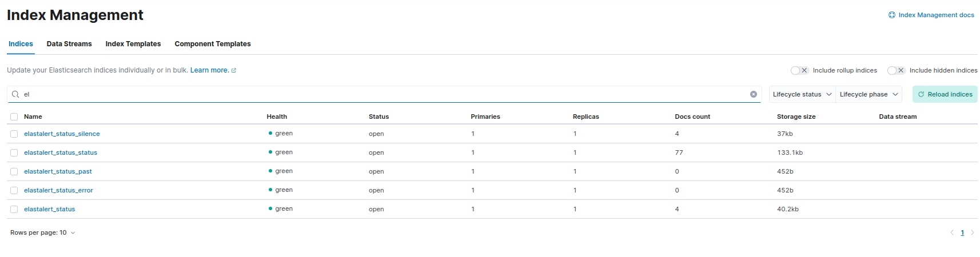Toggle Include rollup indices switch
The image size is (980, 257).
799,70
